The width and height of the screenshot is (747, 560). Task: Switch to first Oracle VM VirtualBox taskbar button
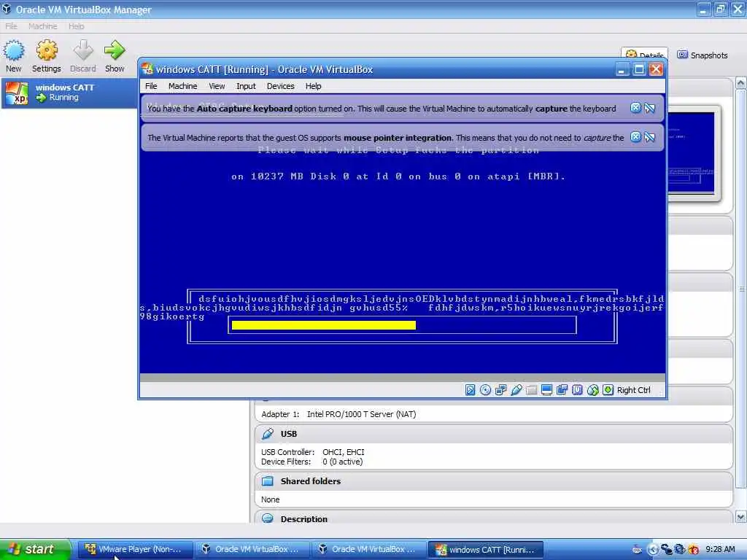tap(252, 549)
